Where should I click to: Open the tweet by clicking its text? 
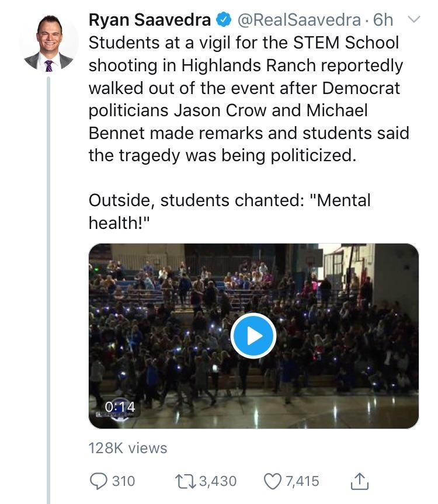pyautogui.click(x=249, y=99)
